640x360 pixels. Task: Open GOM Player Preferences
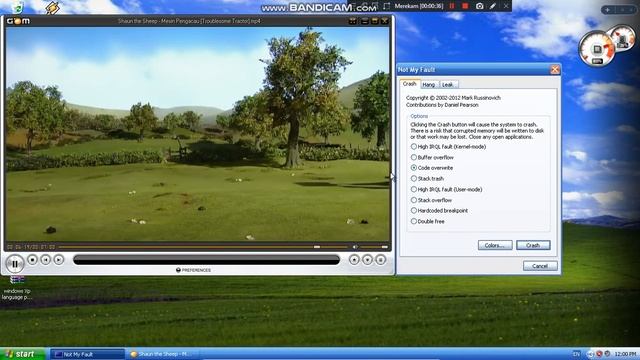[x=193, y=270]
